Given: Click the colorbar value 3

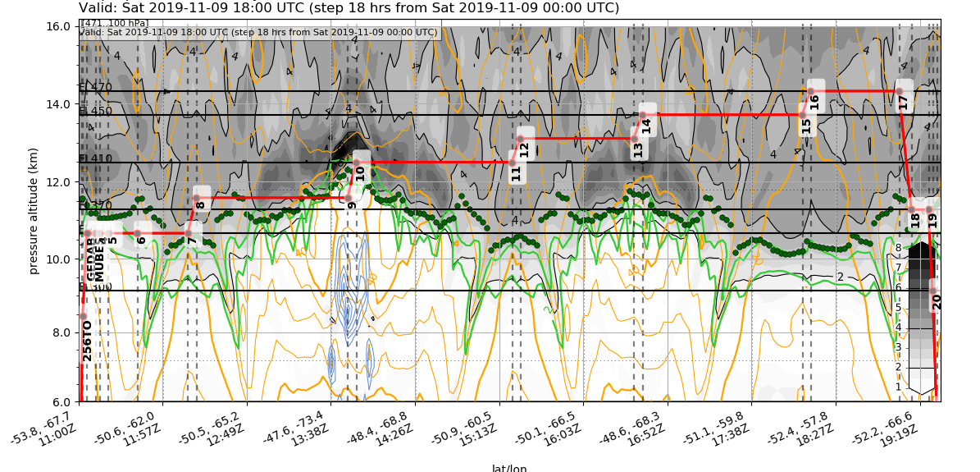Looking at the screenshot, I should pyautogui.click(x=898, y=346).
